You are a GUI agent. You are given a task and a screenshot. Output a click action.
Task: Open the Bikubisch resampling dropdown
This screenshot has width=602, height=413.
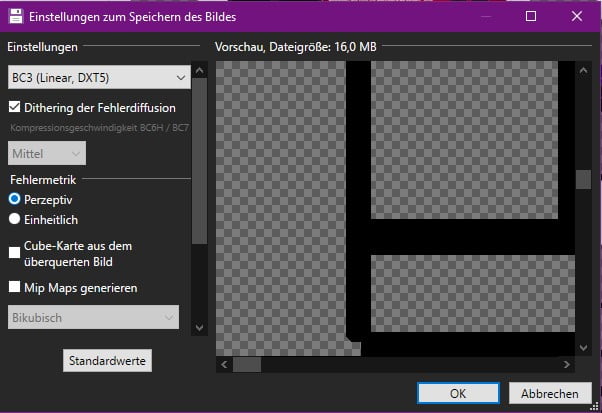click(92, 318)
